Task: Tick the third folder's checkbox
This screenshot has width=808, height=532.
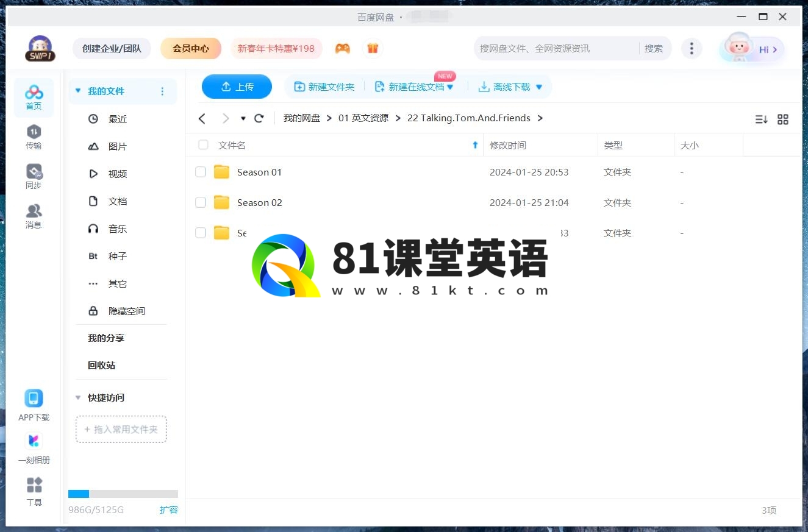Action: coord(201,233)
